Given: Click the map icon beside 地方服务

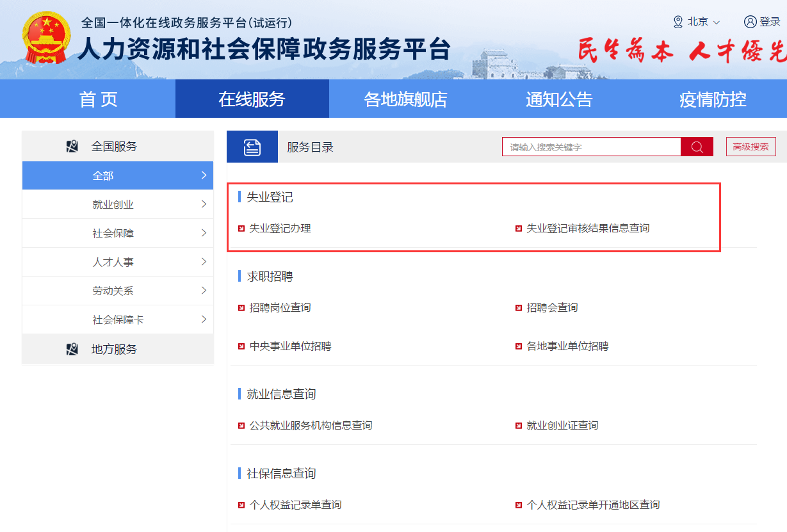Looking at the screenshot, I should point(72,350).
